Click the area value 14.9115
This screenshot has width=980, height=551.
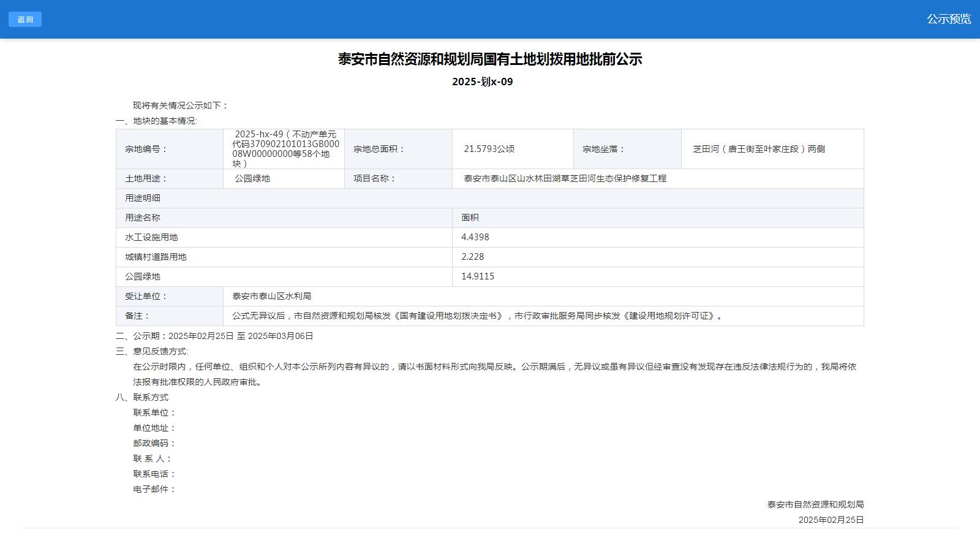tap(478, 276)
